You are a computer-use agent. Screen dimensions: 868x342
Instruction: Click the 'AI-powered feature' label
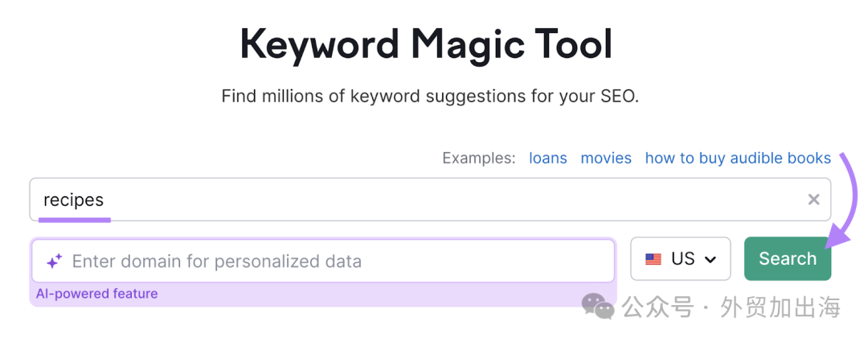pos(97,294)
